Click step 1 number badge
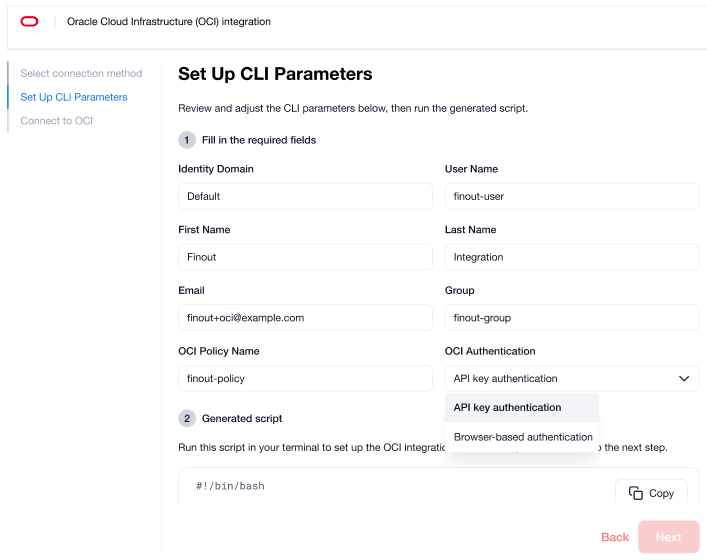707x560 pixels. pos(187,140)
